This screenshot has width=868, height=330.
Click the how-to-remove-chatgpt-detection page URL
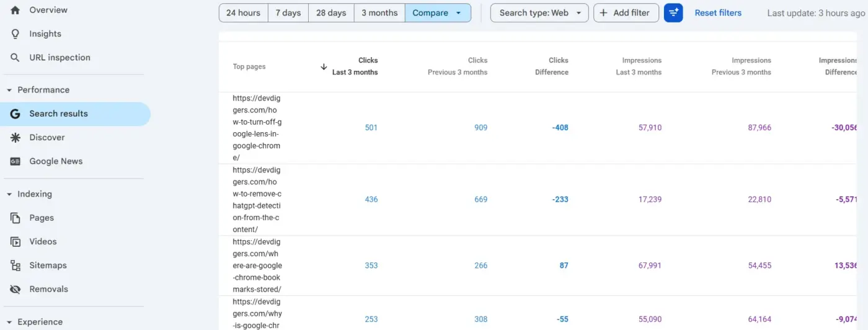pyautogui.click(x=257, y=200)
